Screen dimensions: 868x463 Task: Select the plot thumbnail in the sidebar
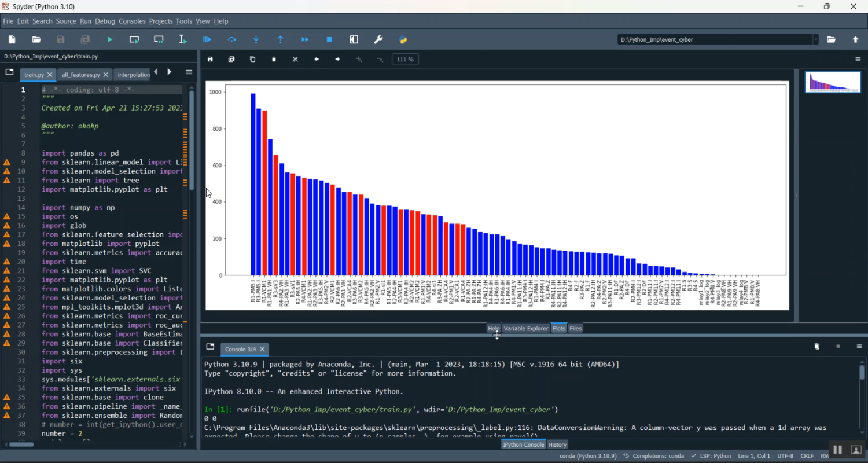pos(832,82)
